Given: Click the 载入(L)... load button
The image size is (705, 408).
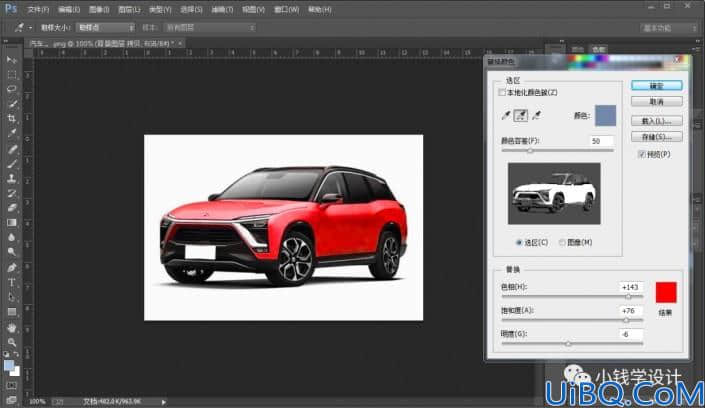Looking at the screenshot, I should [656, 121].
